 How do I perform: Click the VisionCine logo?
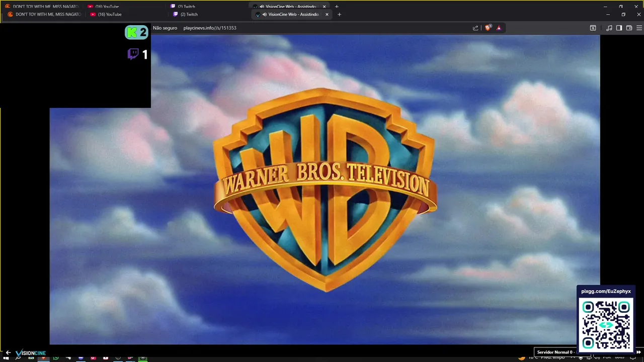point(31,353)
